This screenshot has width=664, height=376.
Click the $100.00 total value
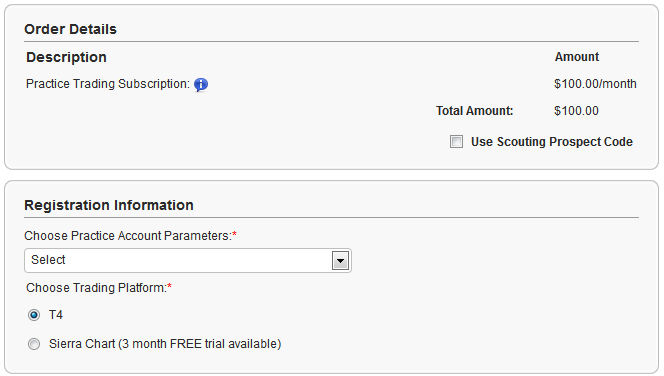click(576, 111)
